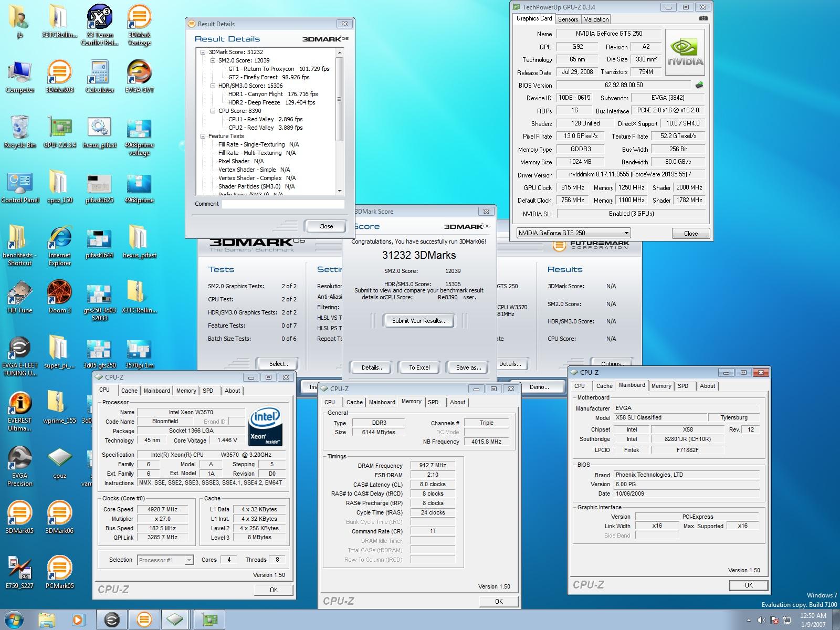Switch to the Sensors tab in GPU-Z
This screenshot has height=630, width=840.
pos(568,19)
